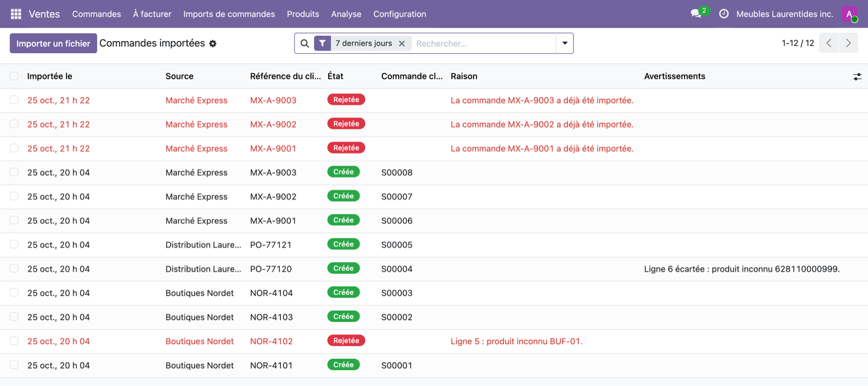Sort by Commande client column header
This screenshot has width=868, height=386.
(412, 77)
